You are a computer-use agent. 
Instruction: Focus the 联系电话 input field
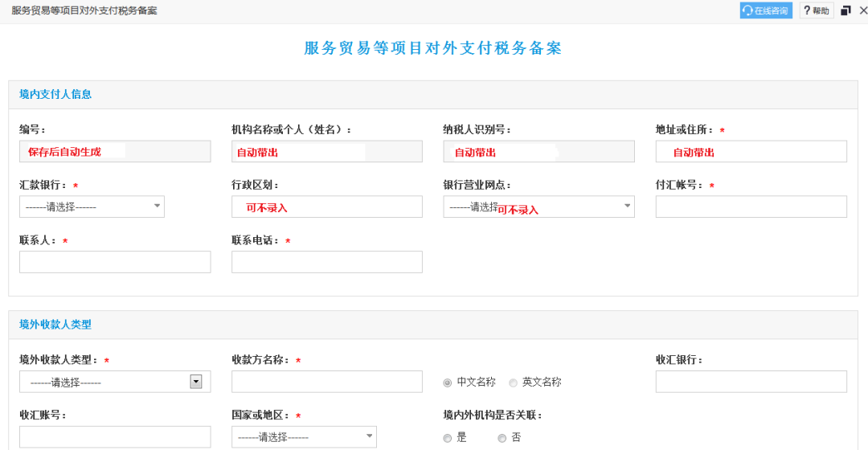coord(327,262)
